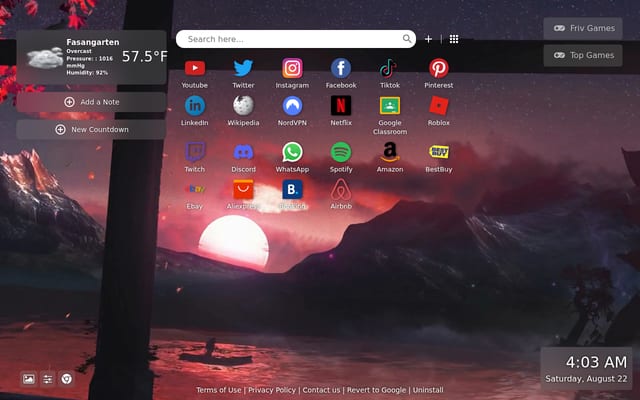
Task: Click the 57.5°F temperature reading
Action: pos(144,56)
